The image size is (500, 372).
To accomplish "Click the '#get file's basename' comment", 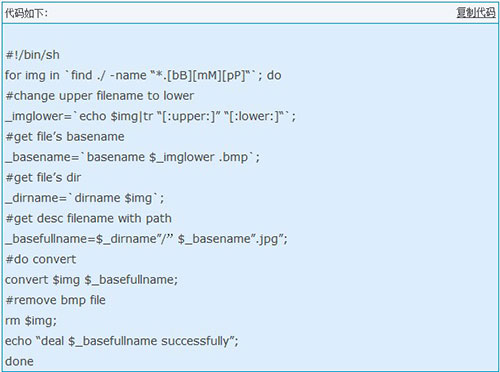I will tap(65, 137).
